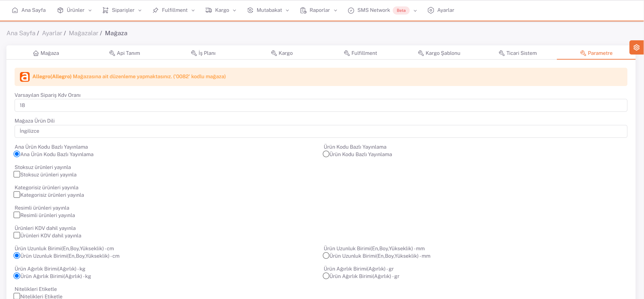
Task: Expand the Ürünler menu chevron
Action: [x=90, y=10]
